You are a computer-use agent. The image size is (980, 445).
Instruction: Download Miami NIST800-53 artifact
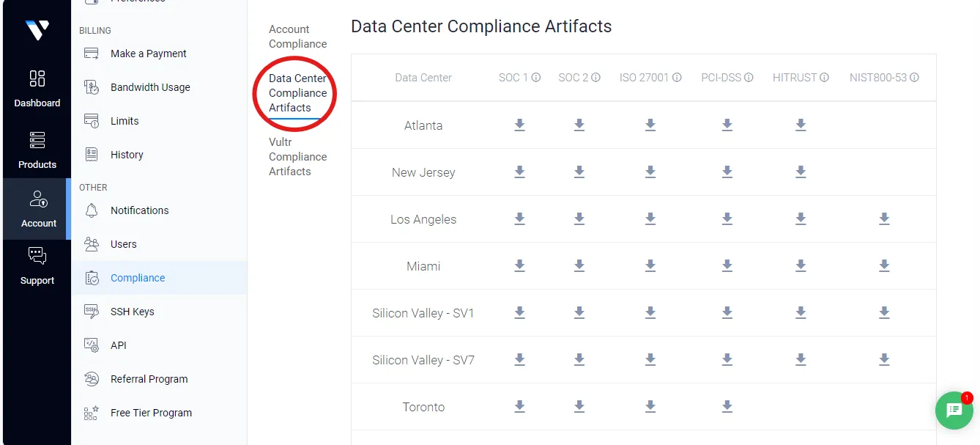(x=884, y=266)
